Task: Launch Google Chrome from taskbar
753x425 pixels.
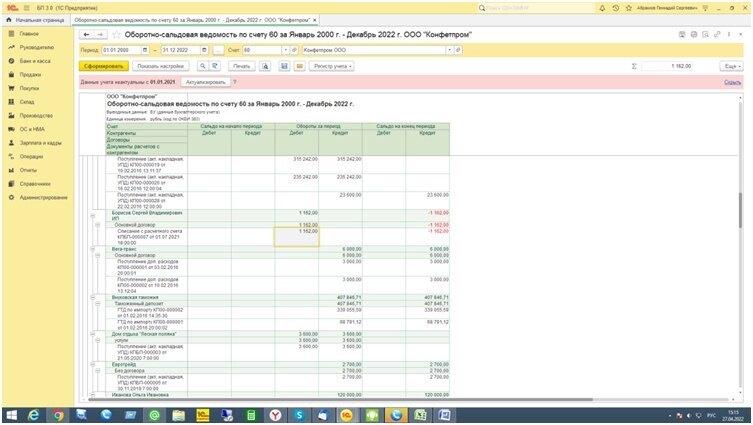Action: pos(58,415)
